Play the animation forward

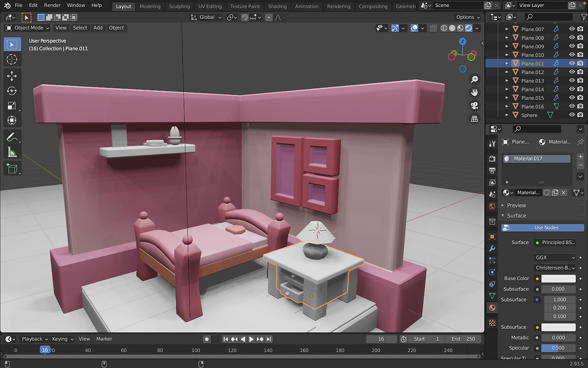coord(251,339)
